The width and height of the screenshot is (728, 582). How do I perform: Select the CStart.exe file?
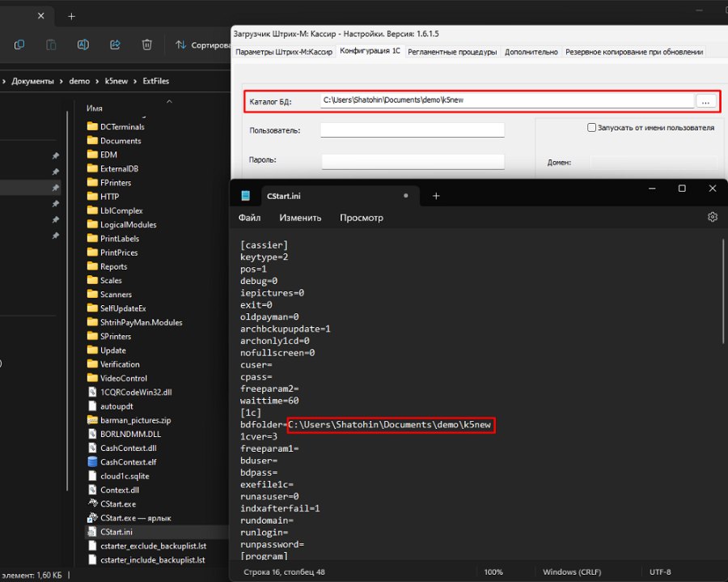(118, 504)
